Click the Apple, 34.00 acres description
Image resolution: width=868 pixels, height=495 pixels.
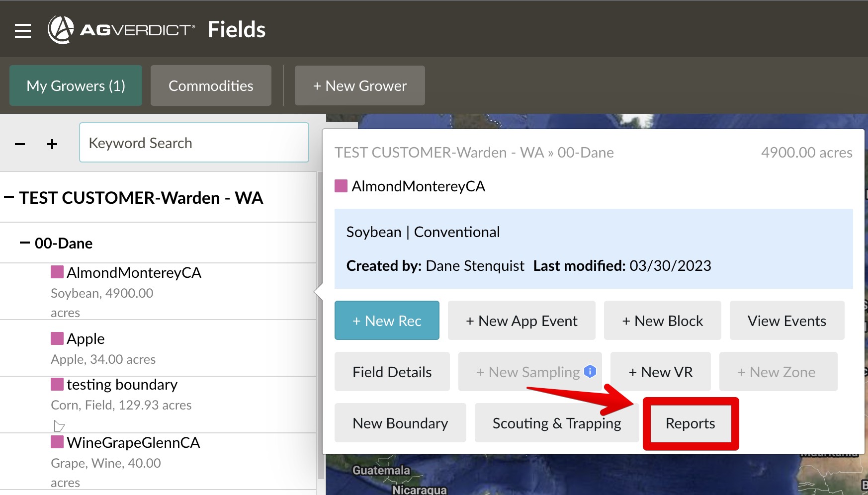pyautogui.click(x=103, y=359)
